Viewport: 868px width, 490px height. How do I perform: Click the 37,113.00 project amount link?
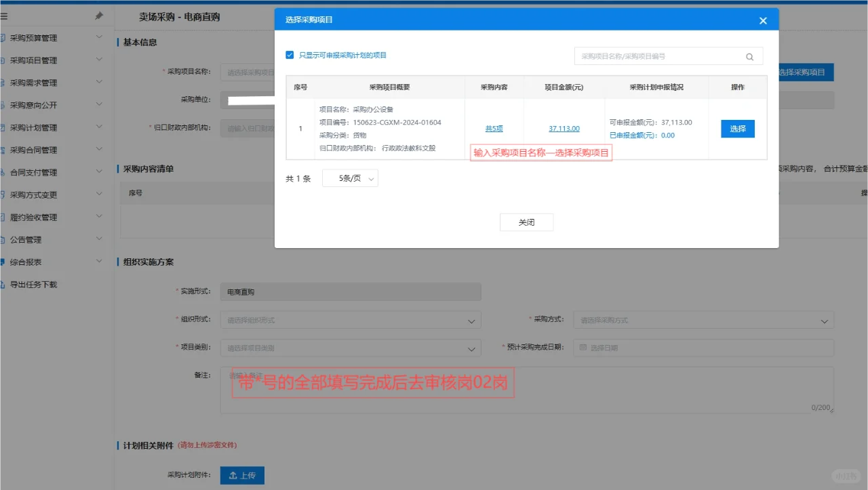tap(564, 129)
